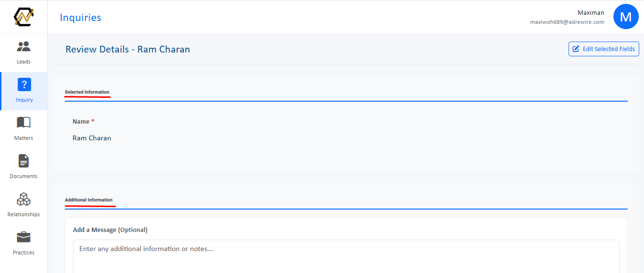644x273 pixels.
Task: Click the blue M profile avatar
Action: click(626, 17)
